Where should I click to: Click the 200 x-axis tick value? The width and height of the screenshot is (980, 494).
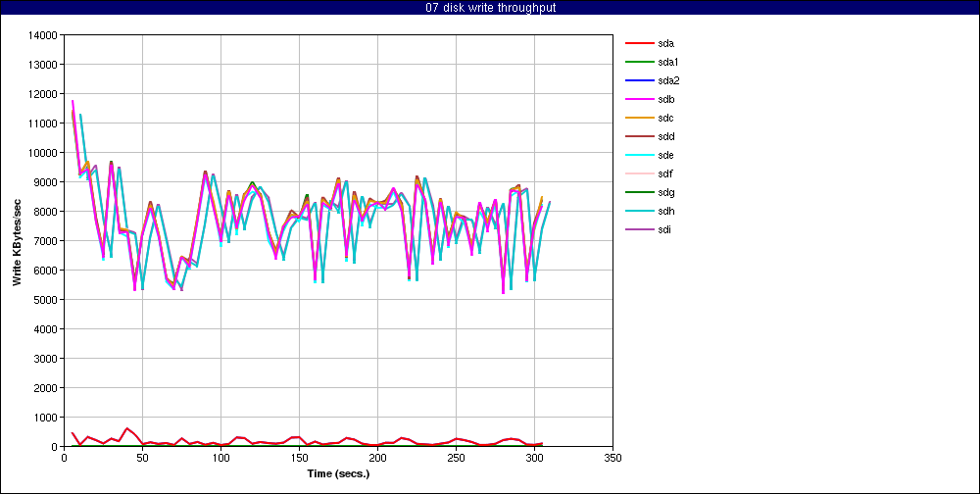coord(377,458)
